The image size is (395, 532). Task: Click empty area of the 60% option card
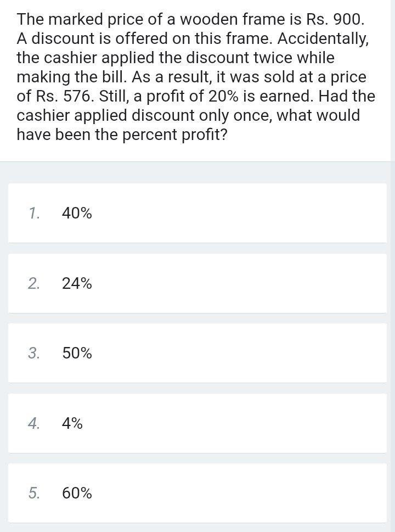(238, 493)
